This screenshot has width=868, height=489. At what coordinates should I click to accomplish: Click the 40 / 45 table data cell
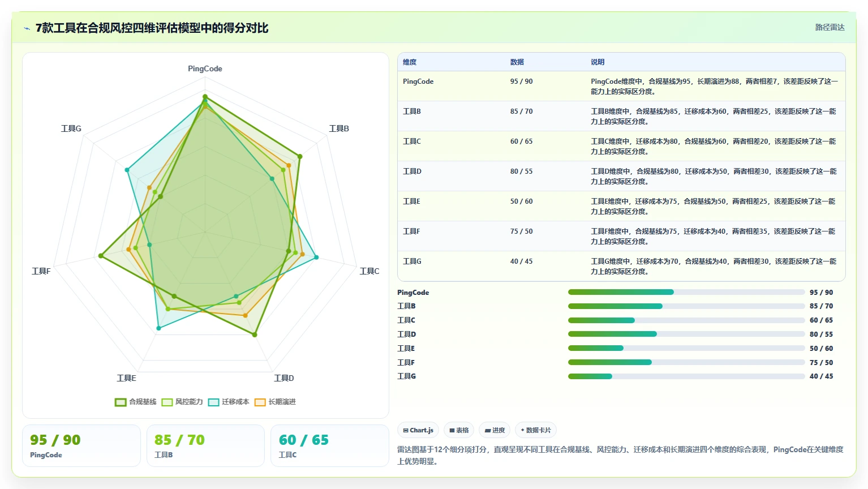tap(521, 261)
